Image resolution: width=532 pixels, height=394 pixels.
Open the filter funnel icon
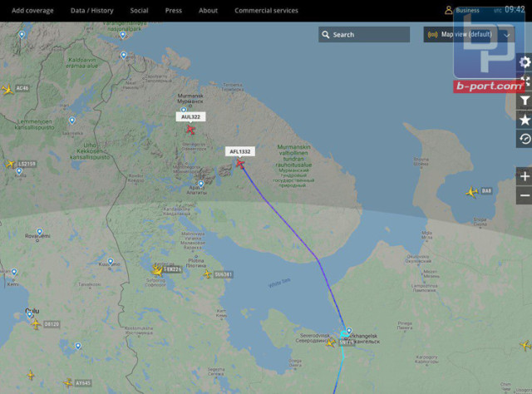(525, 101)
